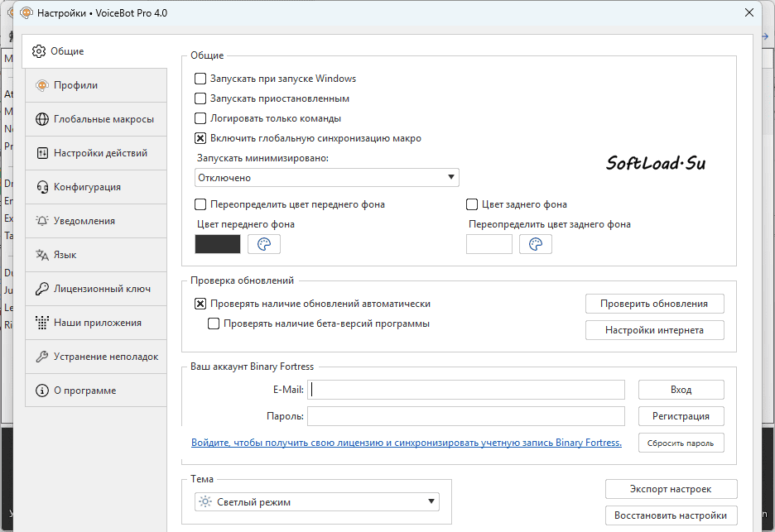The width and height of the screenshot is (775, 532).
Task: Click Сбросить пароль button
Action: tap(681, 443)
